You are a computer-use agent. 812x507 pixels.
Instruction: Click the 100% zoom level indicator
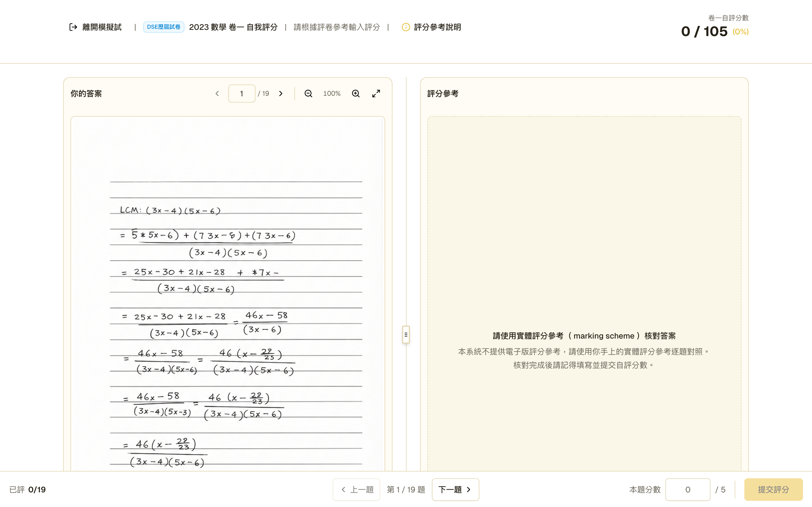click(x=332, y=94)
